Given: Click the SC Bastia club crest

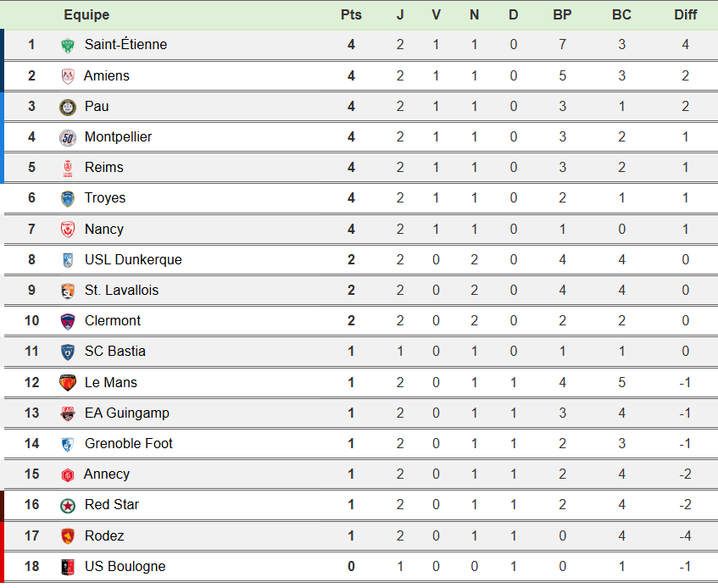Looking at the screenshot, I should [x=68, y=352].
